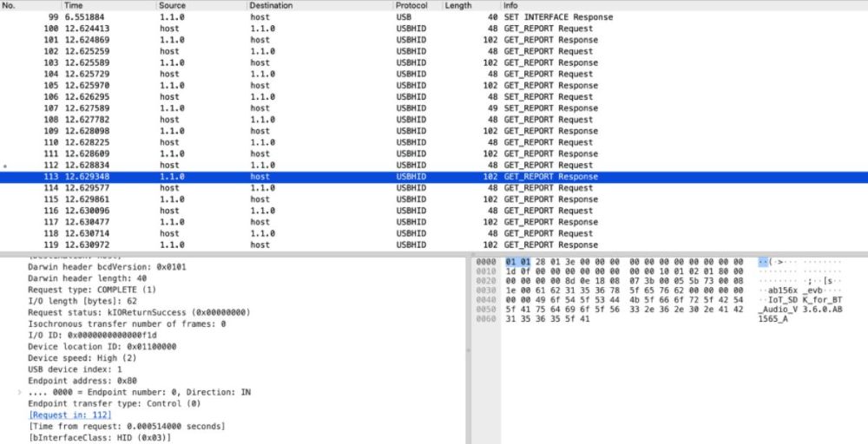Click ASCII text ab156x _evb
The height and width of the screenshot is (444, 868).
[795, 291]
